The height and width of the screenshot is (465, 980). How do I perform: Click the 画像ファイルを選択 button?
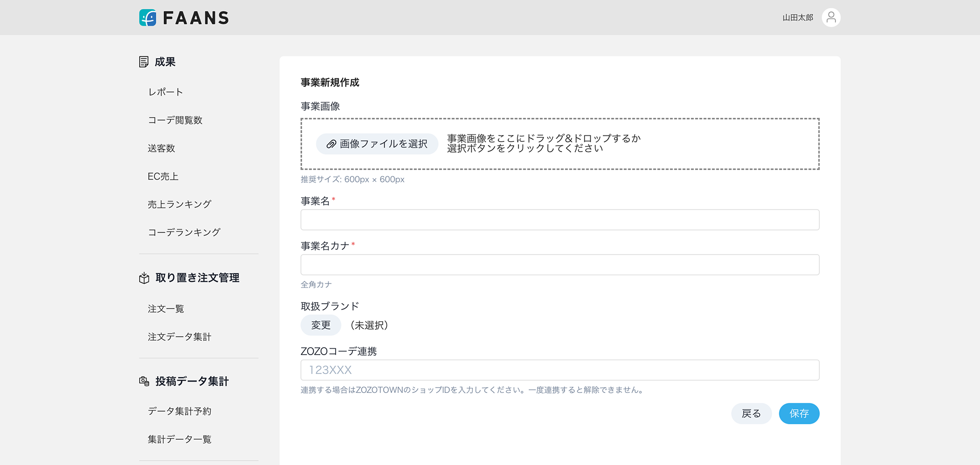(377, 144)
